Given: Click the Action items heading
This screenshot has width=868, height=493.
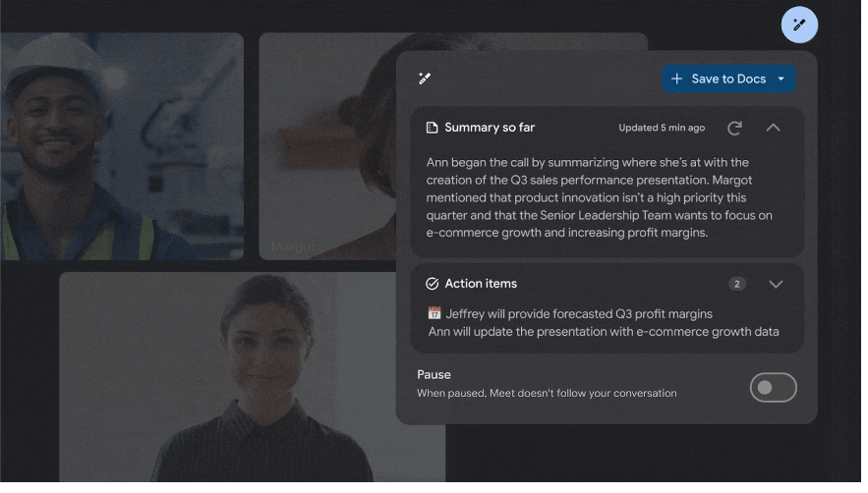Looking at the screenshot, I should tap(481, 283).
